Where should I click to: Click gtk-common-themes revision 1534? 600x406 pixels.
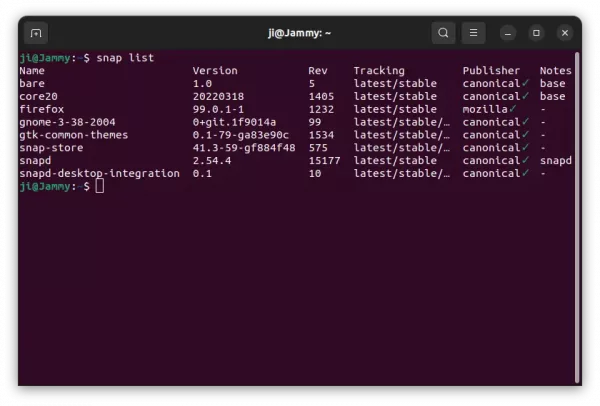321,135
